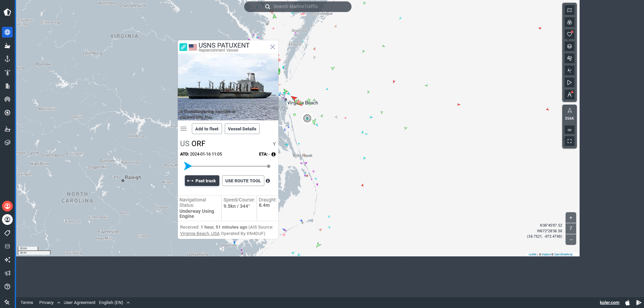Toggle the 356K vessels arrow button
Screen dimensions: 644x308
coord(570,114)
